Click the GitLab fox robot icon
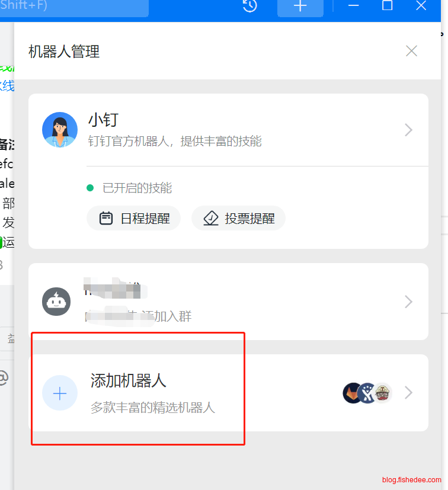448x490 pixels. point(353,393)
